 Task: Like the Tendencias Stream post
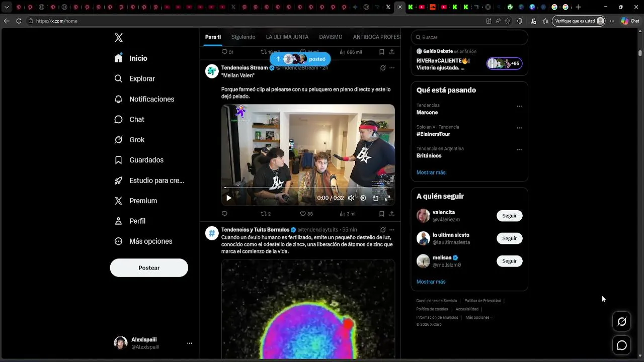click(306, 214)
